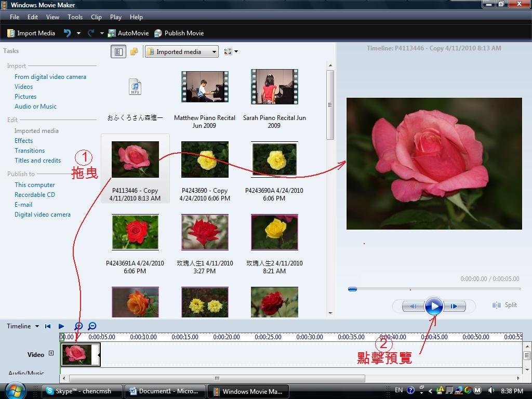Open Titles and credits link
Image resolution: width=532 pixels, height=399 pixels.
[37, 160]
